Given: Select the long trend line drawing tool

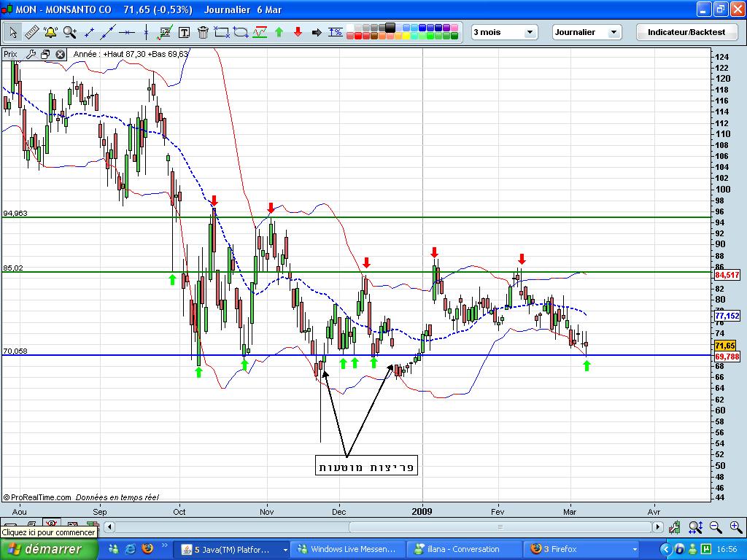Looking at the screenshot, I should point(108,32).
